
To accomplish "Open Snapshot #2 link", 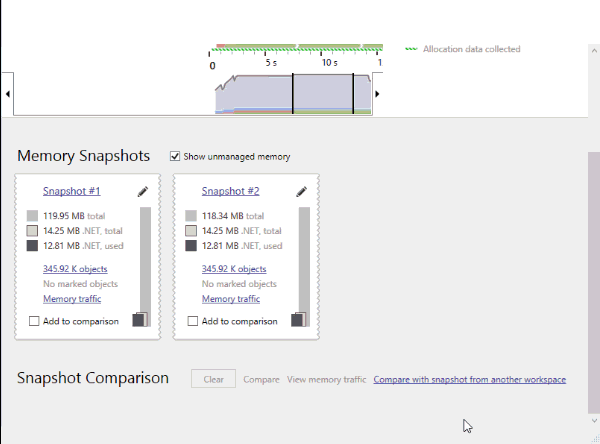I will coord(230,191).
